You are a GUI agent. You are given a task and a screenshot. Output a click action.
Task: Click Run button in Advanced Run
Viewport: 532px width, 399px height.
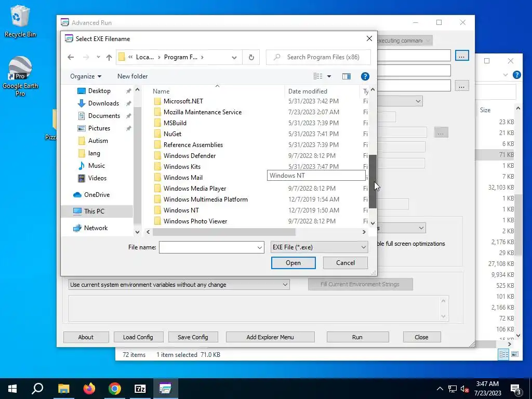point(357,337)
